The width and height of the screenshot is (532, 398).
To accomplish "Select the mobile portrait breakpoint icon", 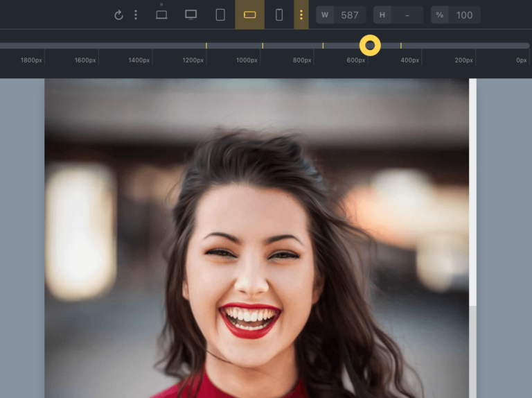I will coord(279,15).
